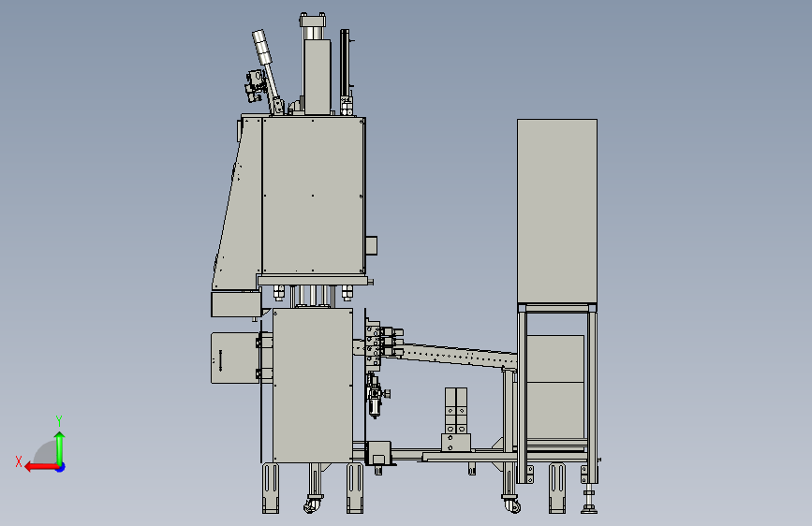Click the green Y axis arrow on triad
The height and width of the screenshot is (526, 812).
[60, 447]
